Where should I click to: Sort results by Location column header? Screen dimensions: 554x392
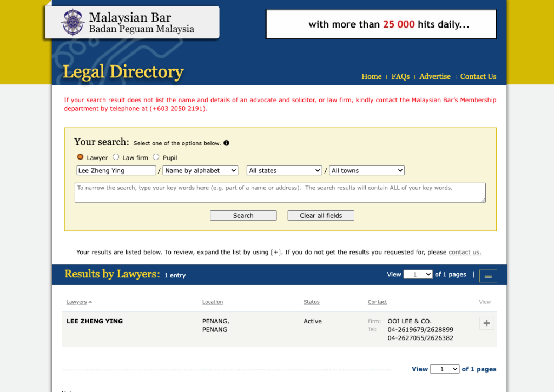pyautogui.click(x=212, y=302)
